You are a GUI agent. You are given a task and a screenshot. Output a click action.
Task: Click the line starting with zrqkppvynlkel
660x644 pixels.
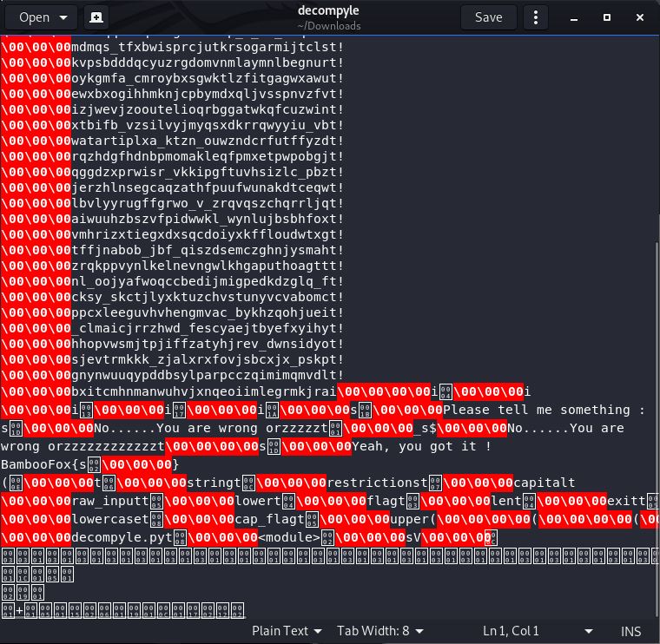(172, 266)
